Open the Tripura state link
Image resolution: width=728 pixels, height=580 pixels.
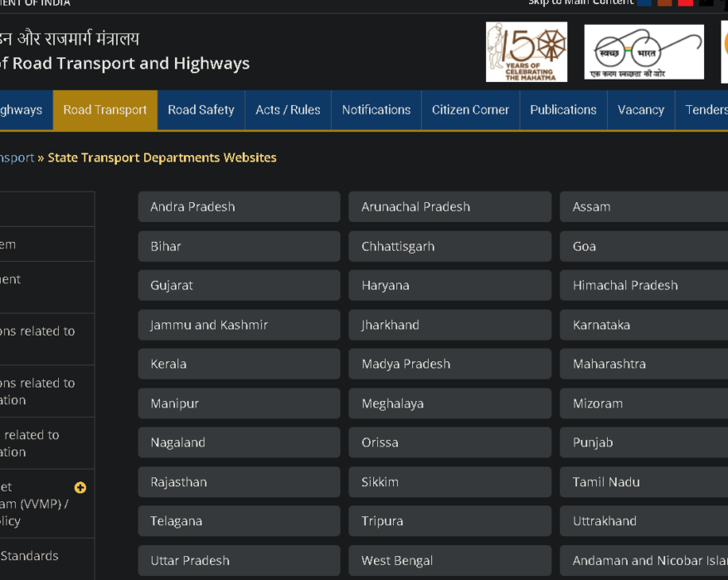(x=450, y=521)
